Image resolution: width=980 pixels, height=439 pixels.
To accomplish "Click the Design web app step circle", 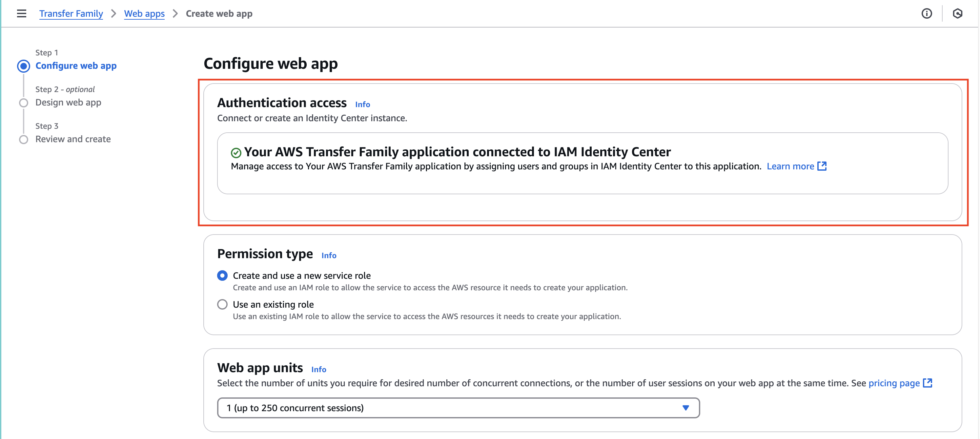I will tap(24, 103).
